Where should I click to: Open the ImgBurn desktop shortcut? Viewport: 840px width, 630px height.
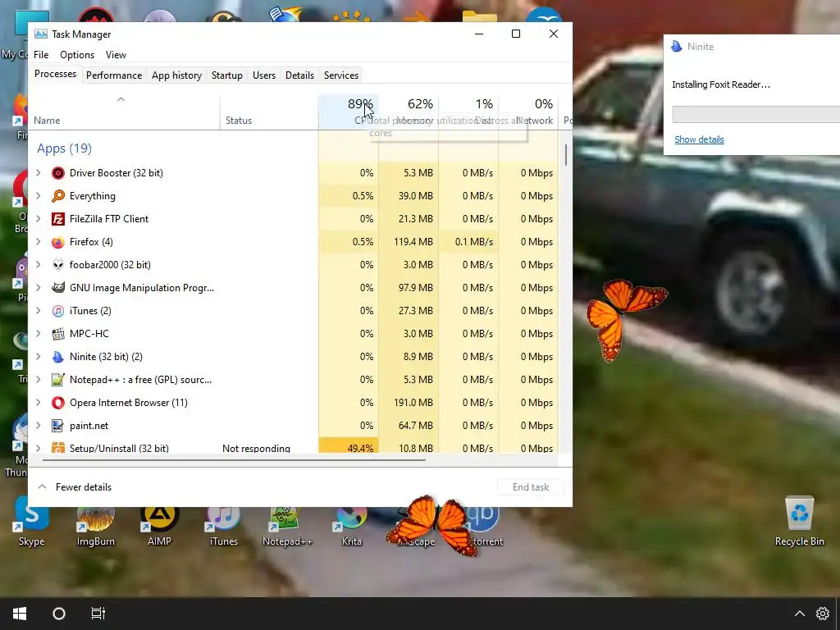tap(95, 524)
